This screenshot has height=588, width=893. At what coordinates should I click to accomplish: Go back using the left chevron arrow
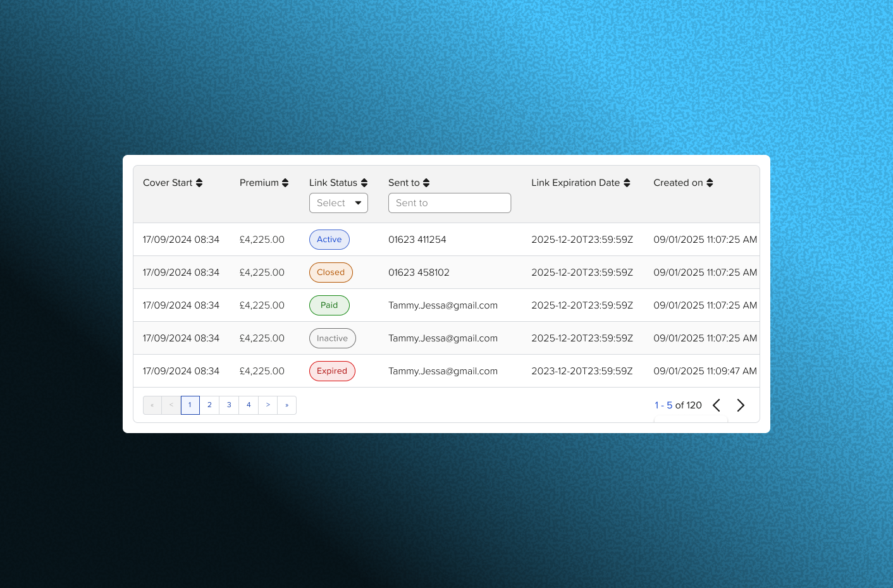pyautogui.click(x=716, y=405)
